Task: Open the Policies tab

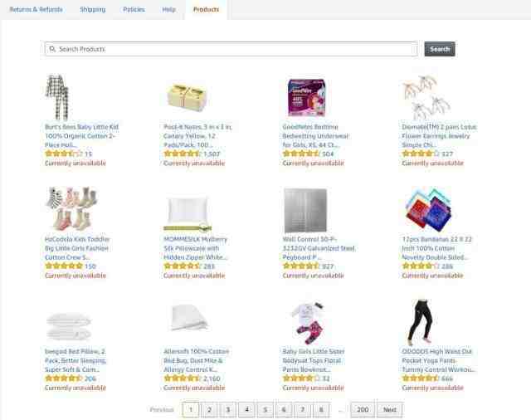Action: [x=134, y=9]
